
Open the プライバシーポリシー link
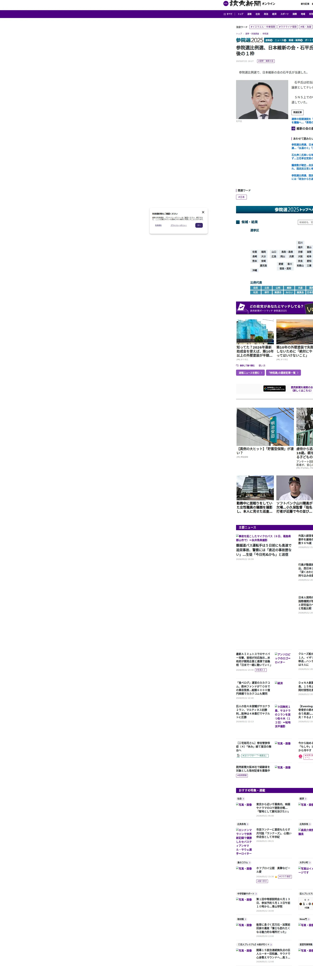pos(179,225)
